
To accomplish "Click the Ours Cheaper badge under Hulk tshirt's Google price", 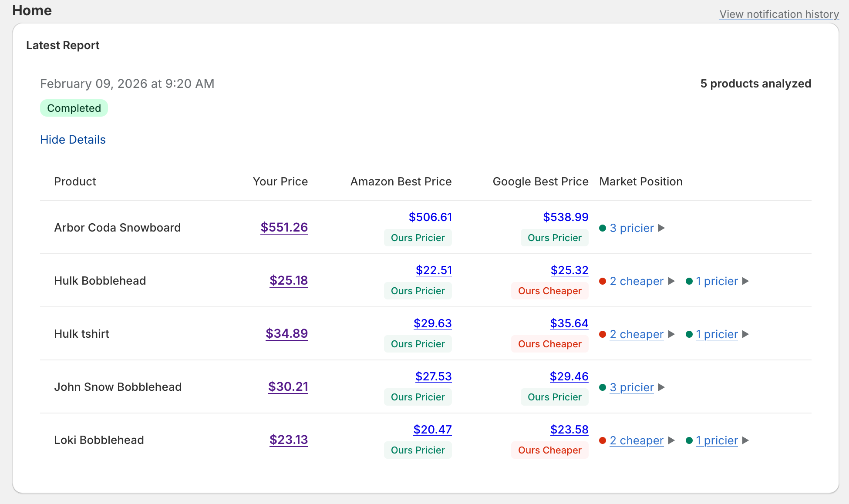I will pyautogui.click(x=549, y=344).
